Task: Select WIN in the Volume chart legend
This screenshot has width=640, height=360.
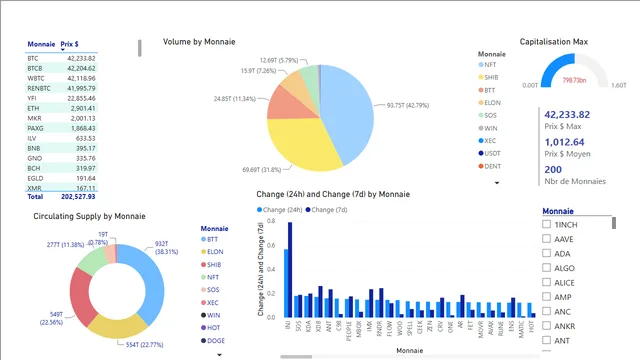Action: pyautogui.click(x=488, y=128)
